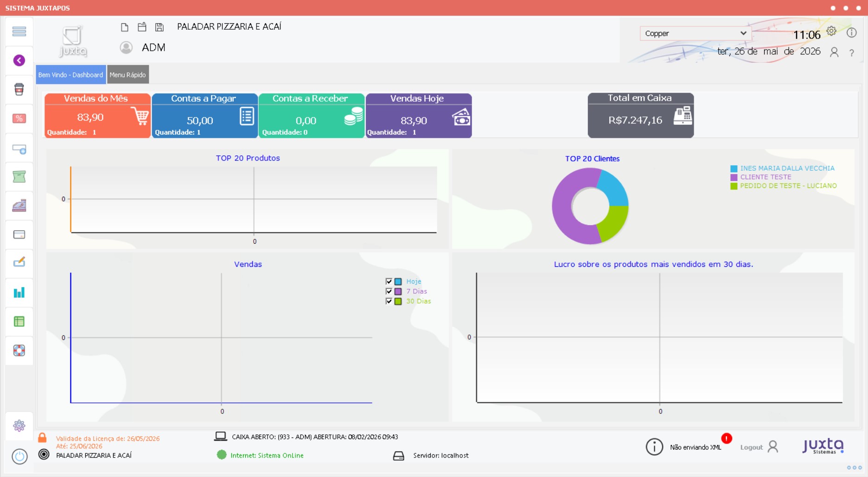Open the Contas a Receber card

pos(312,116)
